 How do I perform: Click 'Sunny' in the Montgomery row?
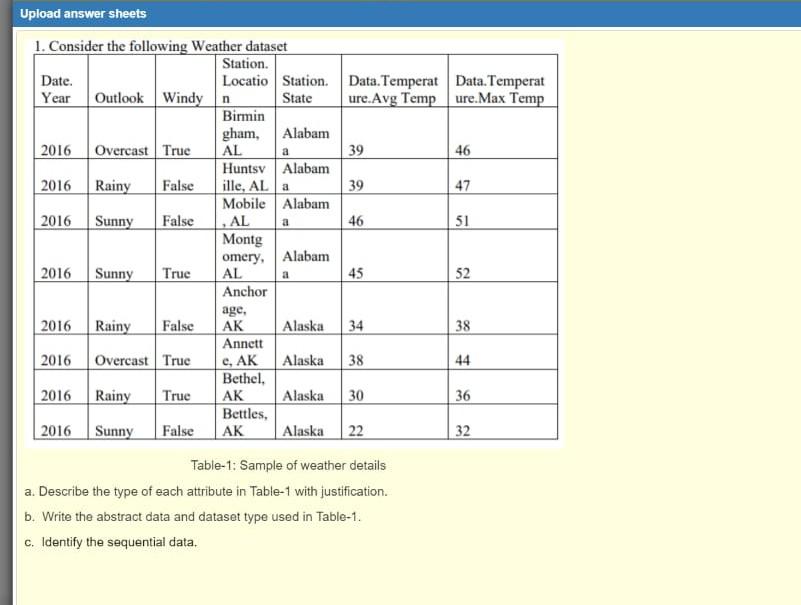(114, 273)
